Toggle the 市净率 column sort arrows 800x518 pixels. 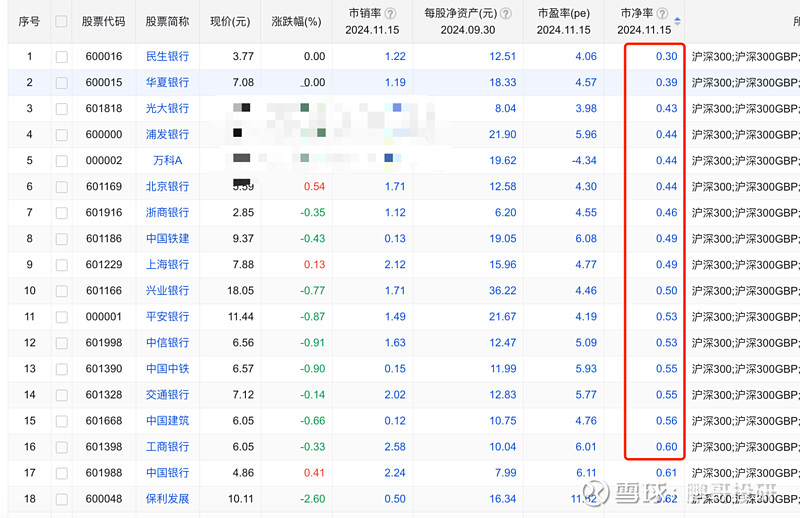pyautogui.click(x=678, y=21)
